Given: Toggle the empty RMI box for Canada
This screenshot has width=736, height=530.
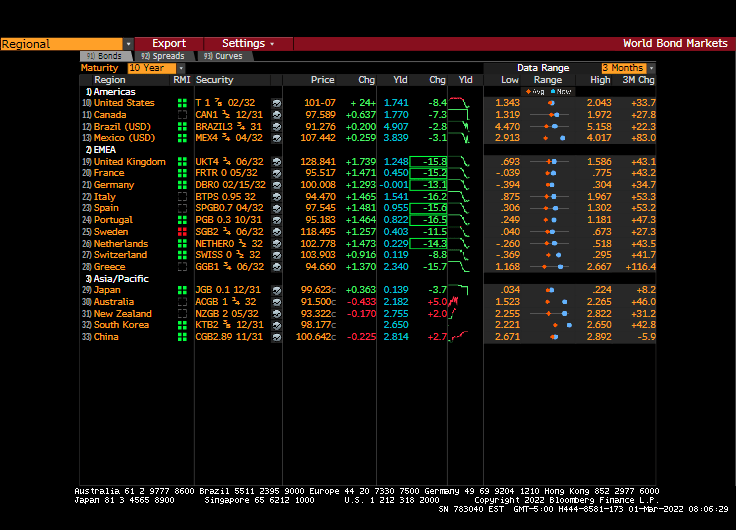Looking at the screenshot, I should click(x=182, y=115).
